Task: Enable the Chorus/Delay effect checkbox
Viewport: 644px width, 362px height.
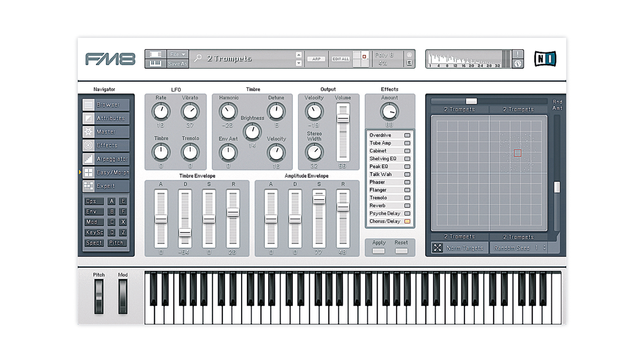Action: (x=408, y=221)
